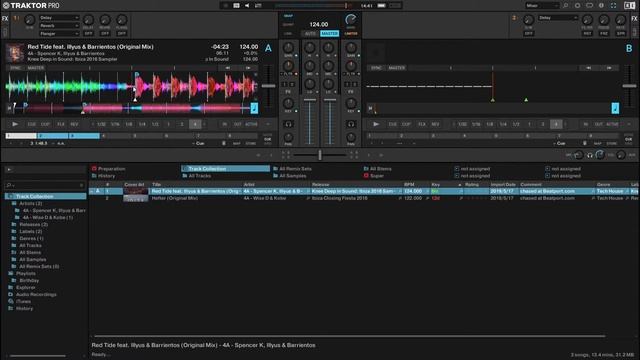Adjust Deck A channel volume fader
The height and width of the screenshot is (360, 640).
pos(310,100)
